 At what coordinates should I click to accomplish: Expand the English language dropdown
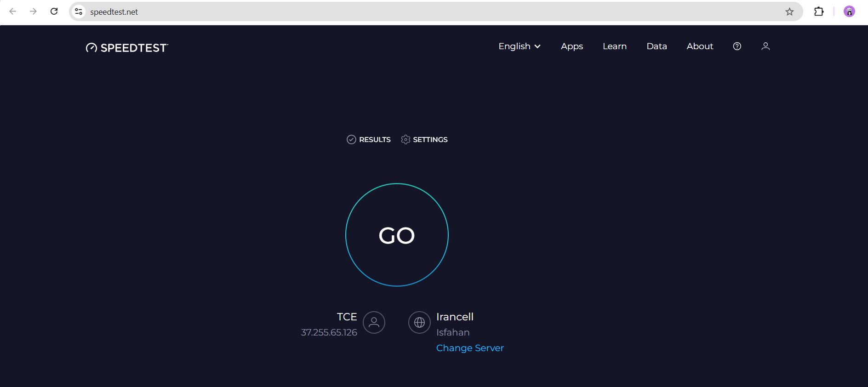[520, 46]
